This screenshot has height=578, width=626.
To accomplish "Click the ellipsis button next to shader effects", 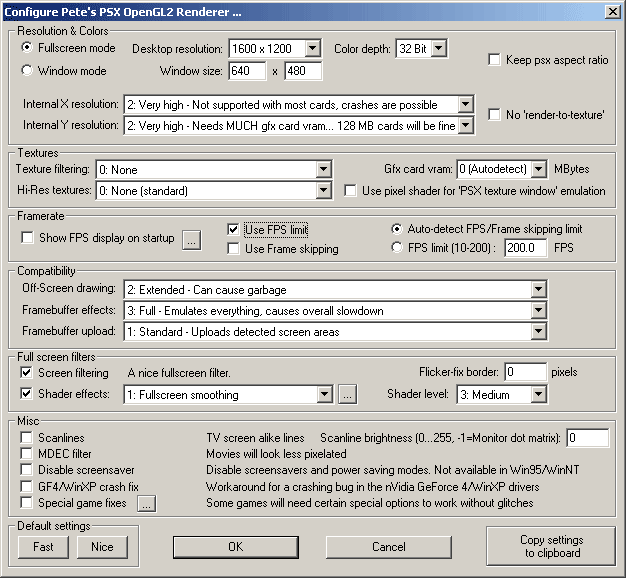I will [x=348, y=394].
